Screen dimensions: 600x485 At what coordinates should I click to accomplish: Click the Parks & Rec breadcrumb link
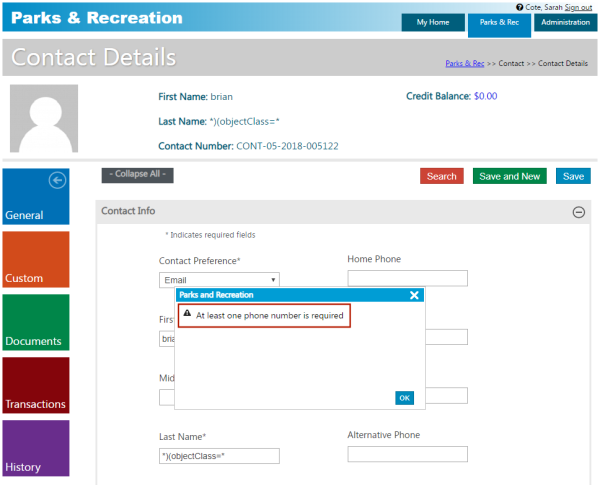[x=465, y=63]
